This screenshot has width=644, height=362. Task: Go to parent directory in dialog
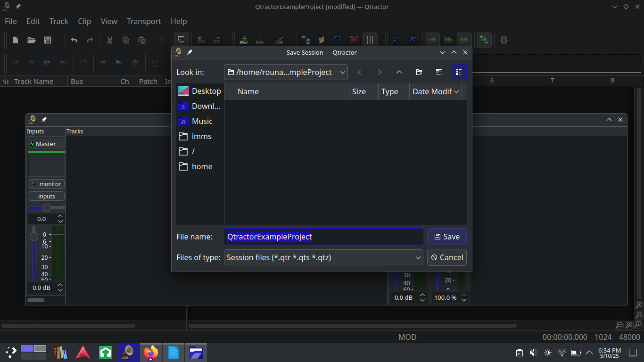point(399,72)
